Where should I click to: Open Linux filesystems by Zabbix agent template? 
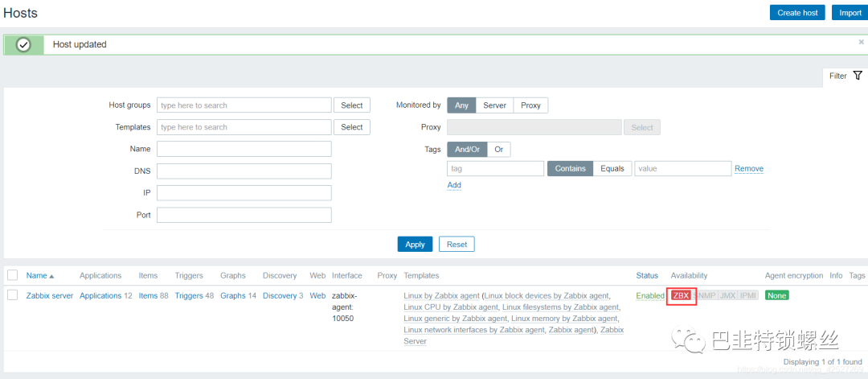tap(560, 307)
